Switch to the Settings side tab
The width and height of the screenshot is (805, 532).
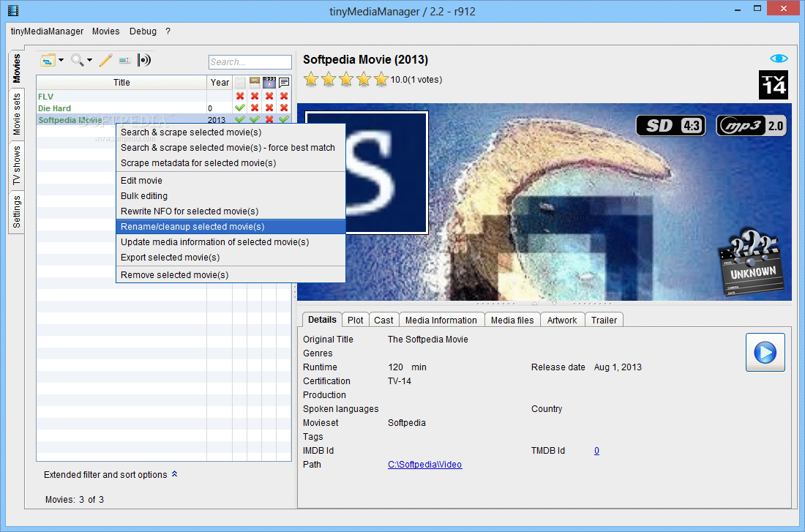[x=16, y=211]
